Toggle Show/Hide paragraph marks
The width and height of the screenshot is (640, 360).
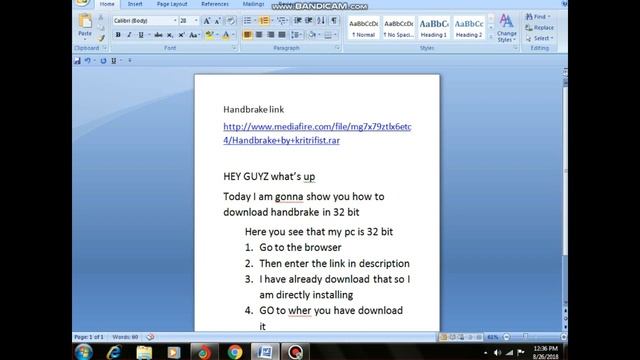click(x=334, y=20)
